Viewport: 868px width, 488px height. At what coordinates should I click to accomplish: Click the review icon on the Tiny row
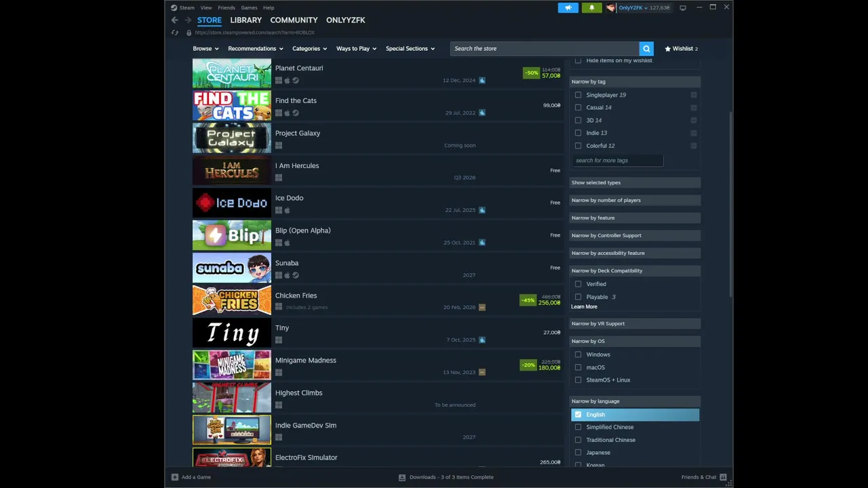tap(482, 340)
